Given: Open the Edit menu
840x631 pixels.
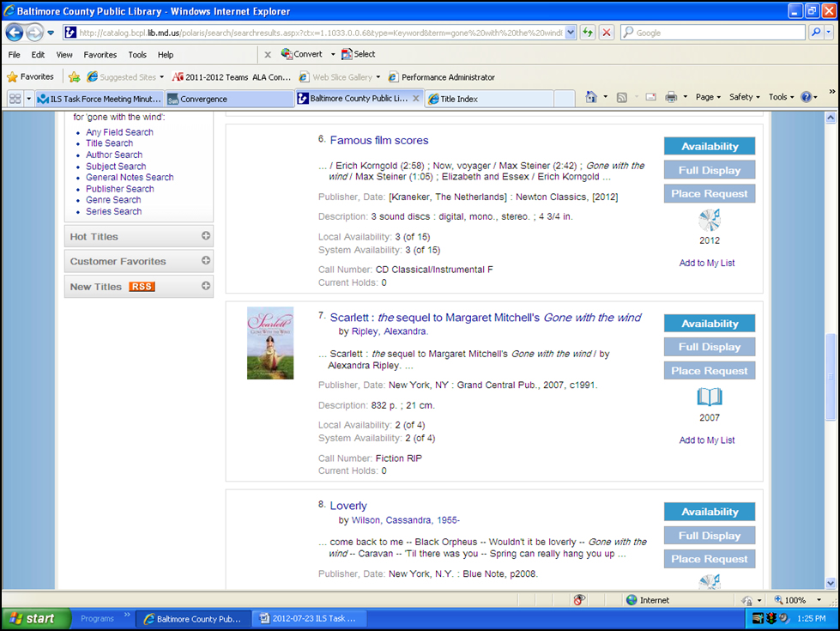Looking at the screenshot, I should 38,55.
